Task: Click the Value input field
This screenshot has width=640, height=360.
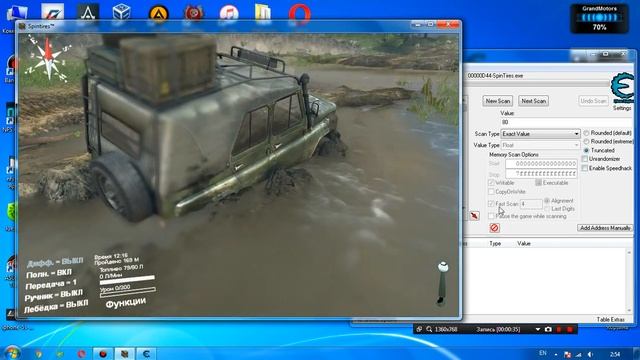Action: [567, 122]
